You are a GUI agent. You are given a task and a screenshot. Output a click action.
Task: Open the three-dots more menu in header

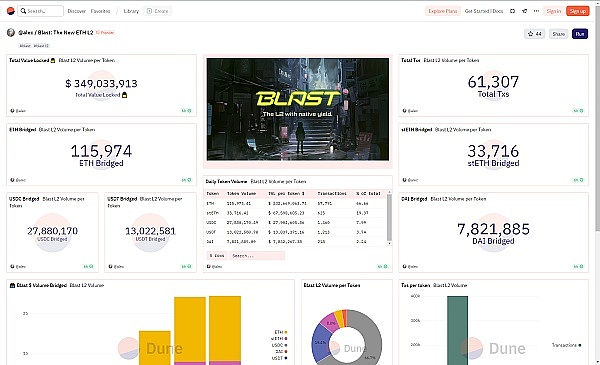pos(536,11)
